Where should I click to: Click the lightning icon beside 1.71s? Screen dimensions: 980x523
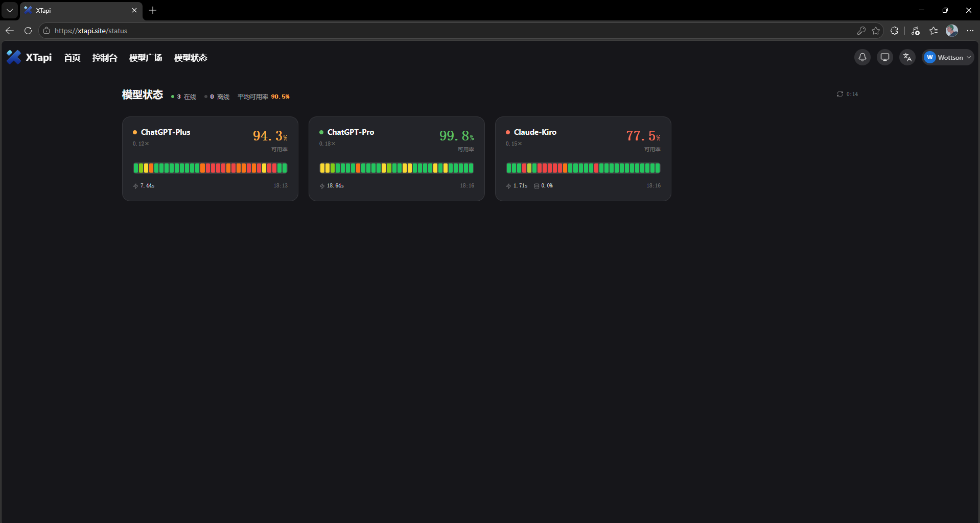508,186
